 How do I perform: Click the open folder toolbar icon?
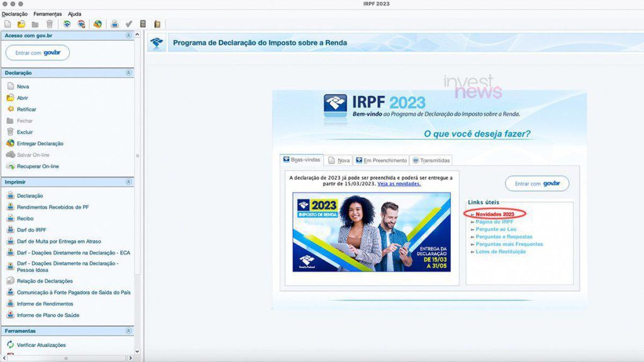pos(21,25)
